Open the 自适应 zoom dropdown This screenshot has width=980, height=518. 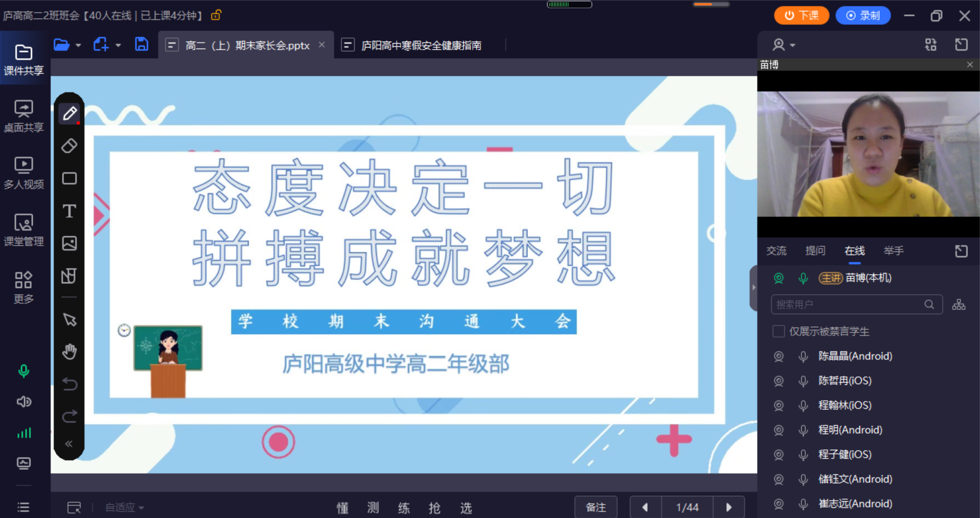[124, 507]
